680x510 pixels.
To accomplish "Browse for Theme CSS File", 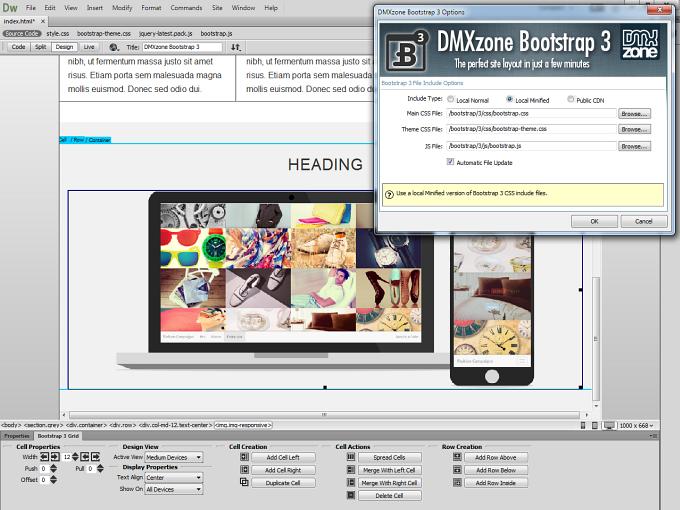I will 634,129.
